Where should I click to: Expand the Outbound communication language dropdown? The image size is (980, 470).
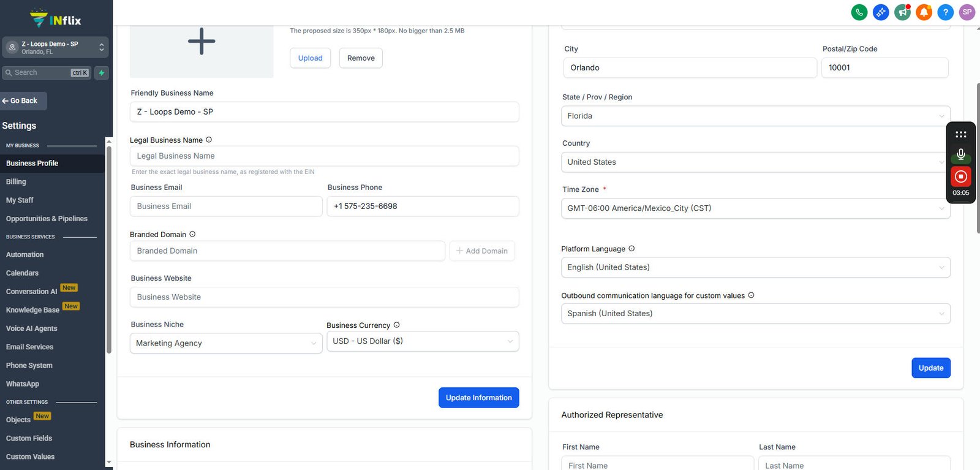756,313
